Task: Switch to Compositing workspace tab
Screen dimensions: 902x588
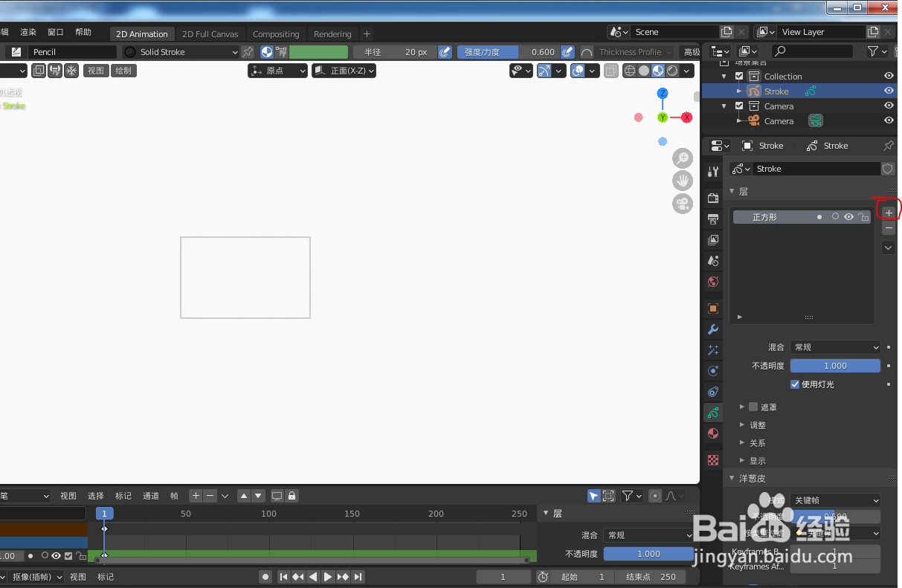Action: click(276, 34)
